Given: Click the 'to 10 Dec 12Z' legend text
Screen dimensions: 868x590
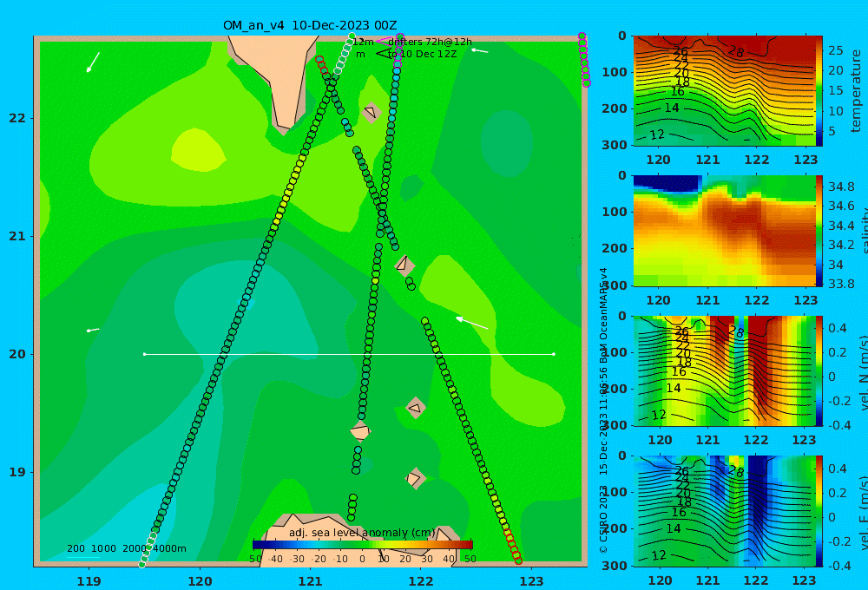Looking at the screenshot, I should [x=422, y=55].
